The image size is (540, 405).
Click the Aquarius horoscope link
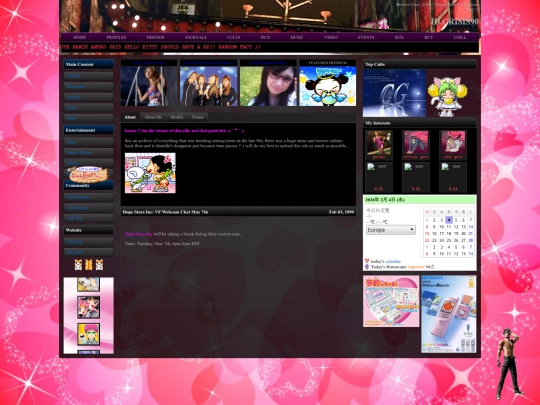tap(416, 267)
